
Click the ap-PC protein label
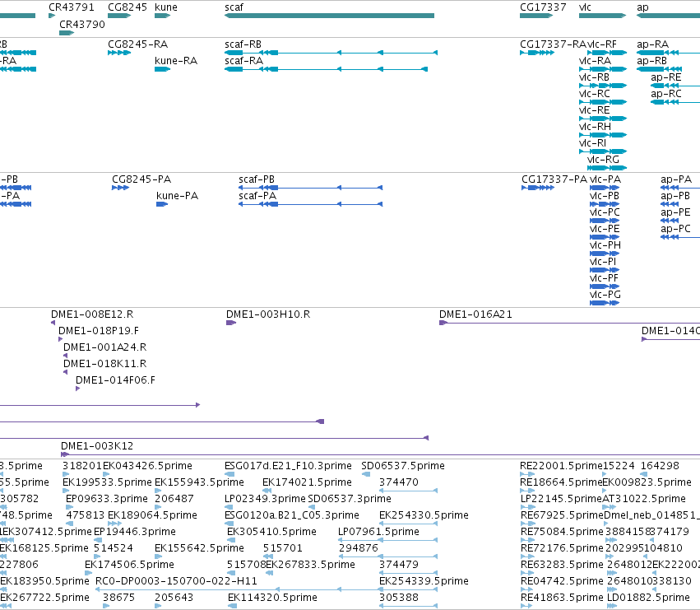pyautogui.click(x=676, y=229)
